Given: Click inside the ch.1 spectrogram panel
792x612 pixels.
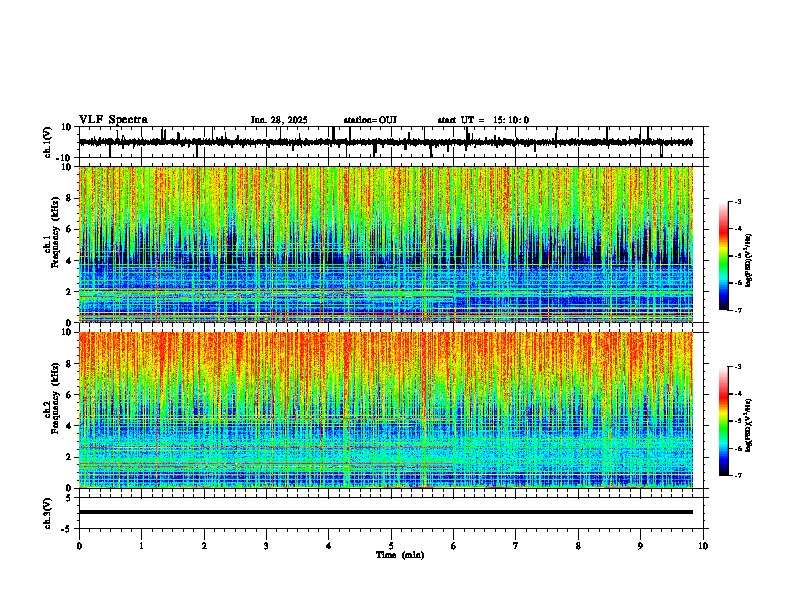Looking at the screenshot, I should pos(386,244).
